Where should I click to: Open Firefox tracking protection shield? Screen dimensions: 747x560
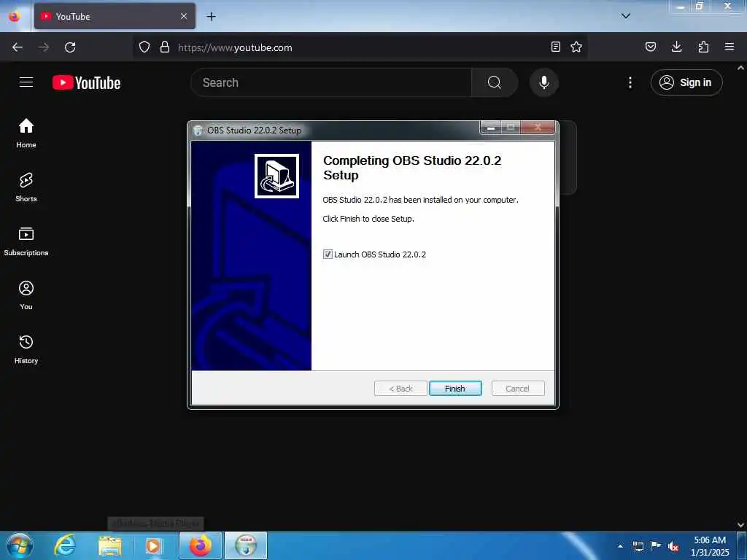coord(144,47)
